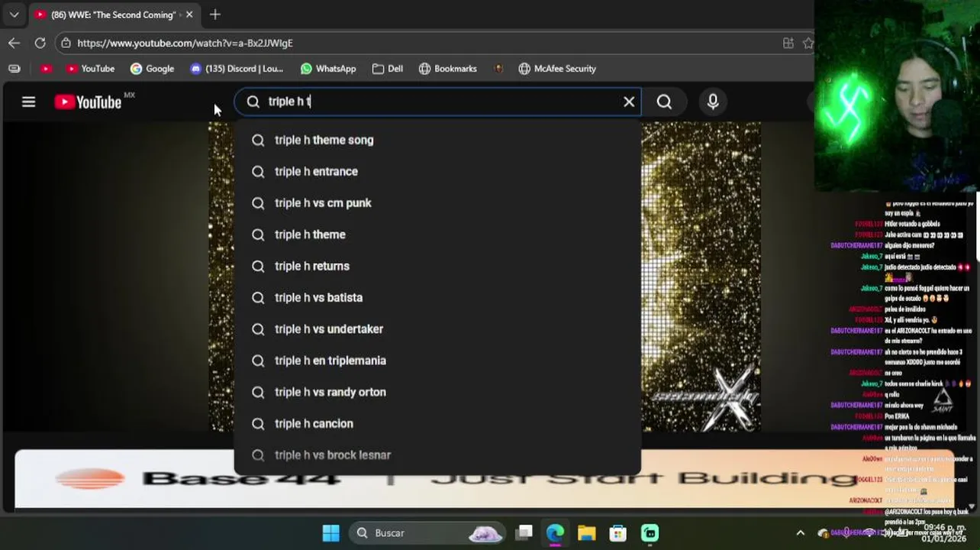Open File Explorer from the taskbar
This screenshot has height=550, width=980.
pyautogui.click(x=586, y=532)
